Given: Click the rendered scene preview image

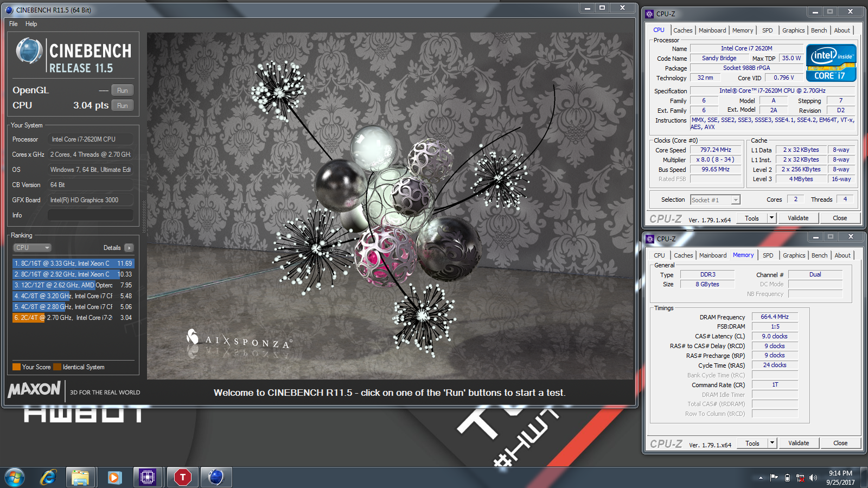Looking at the screenshot, I should click(390, 206).
